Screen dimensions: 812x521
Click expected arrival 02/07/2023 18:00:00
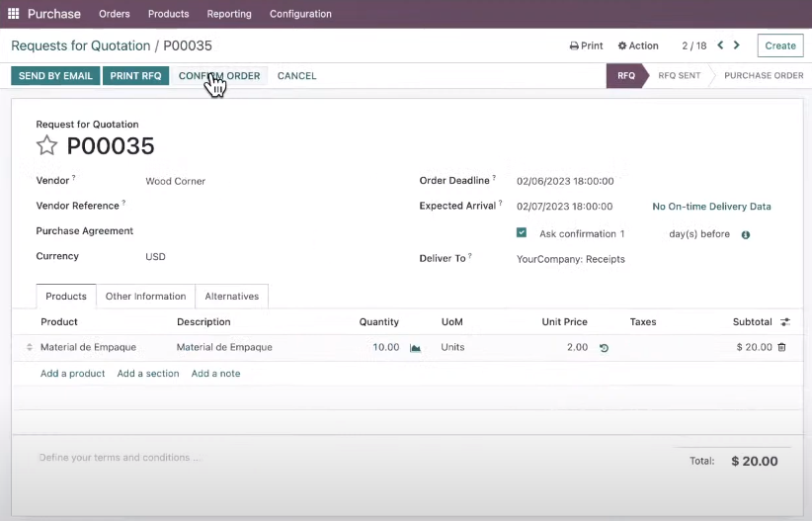tap(564, 207)
